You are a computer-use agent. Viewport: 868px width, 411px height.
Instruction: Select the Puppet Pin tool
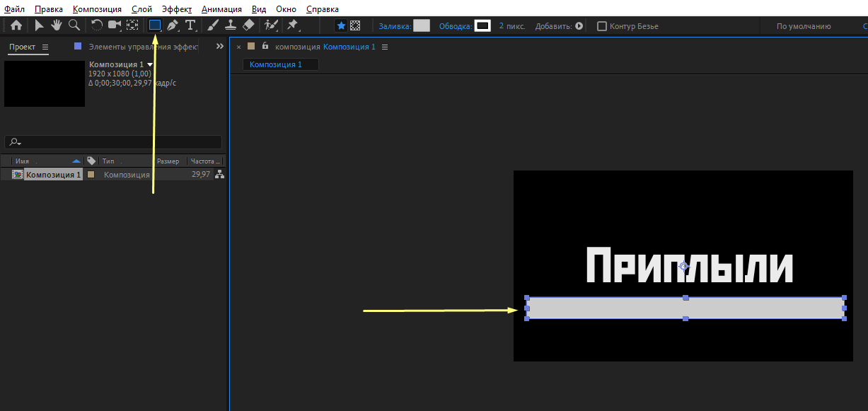point(292,25)
